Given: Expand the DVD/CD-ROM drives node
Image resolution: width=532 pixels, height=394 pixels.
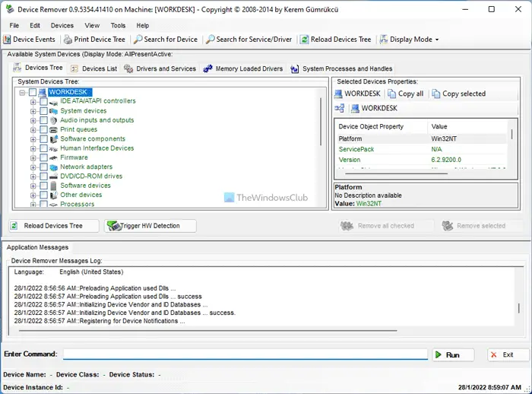Looking at the screenshot, I should coord(33,176).
